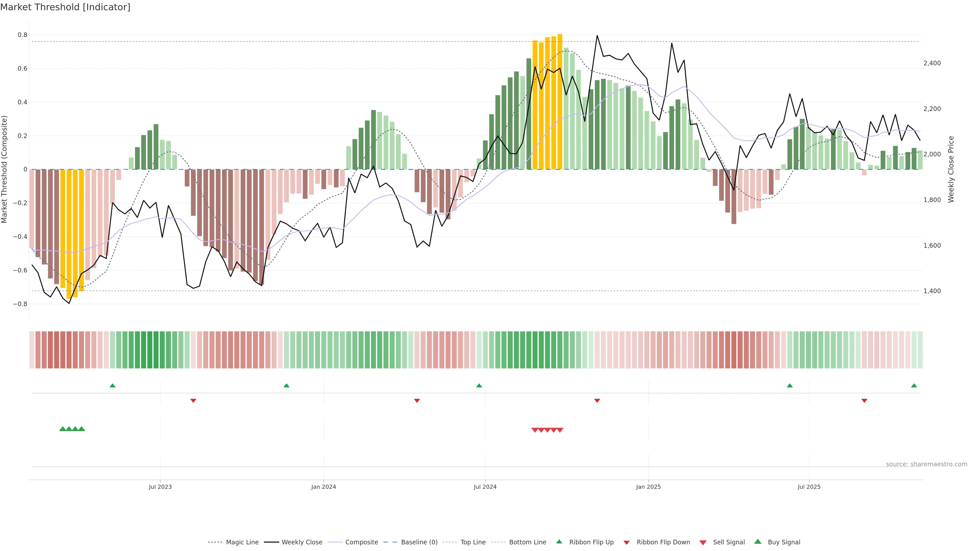Click Ribbon Flip Down legend triangle icon
Screen dimensions: 980x551
(x=627, y=542)
